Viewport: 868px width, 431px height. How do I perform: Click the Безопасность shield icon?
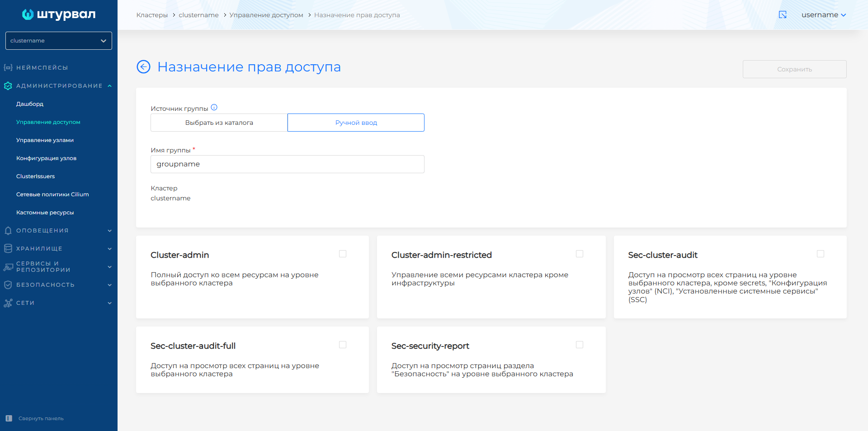coord(8,285)
